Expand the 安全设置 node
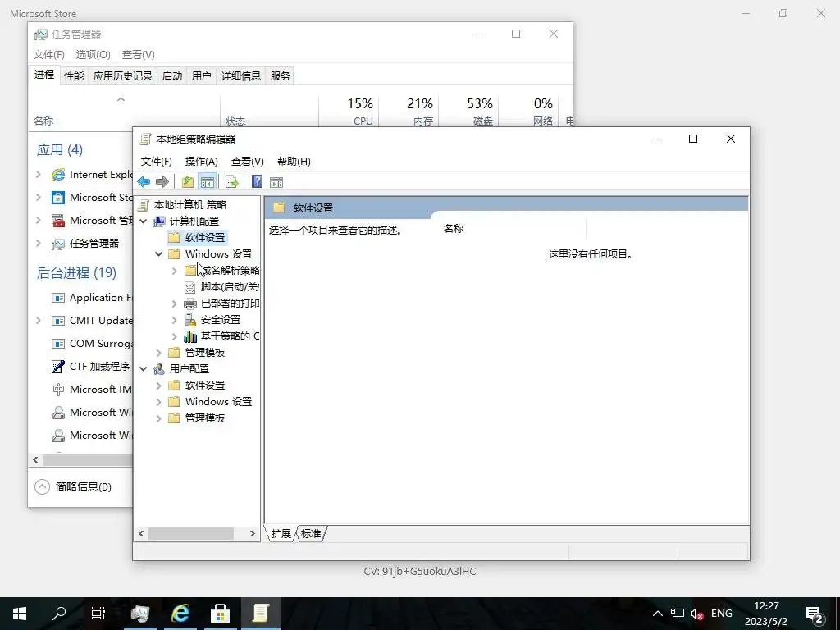The image size is (840, 630). [x=174, y=321]
